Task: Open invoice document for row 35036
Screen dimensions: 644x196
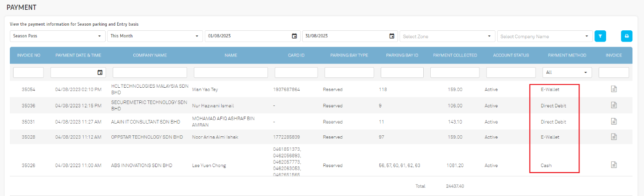Action: click(x=614, y=105)
